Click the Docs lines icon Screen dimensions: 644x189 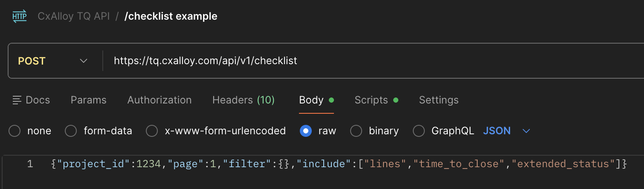(17, 100)
